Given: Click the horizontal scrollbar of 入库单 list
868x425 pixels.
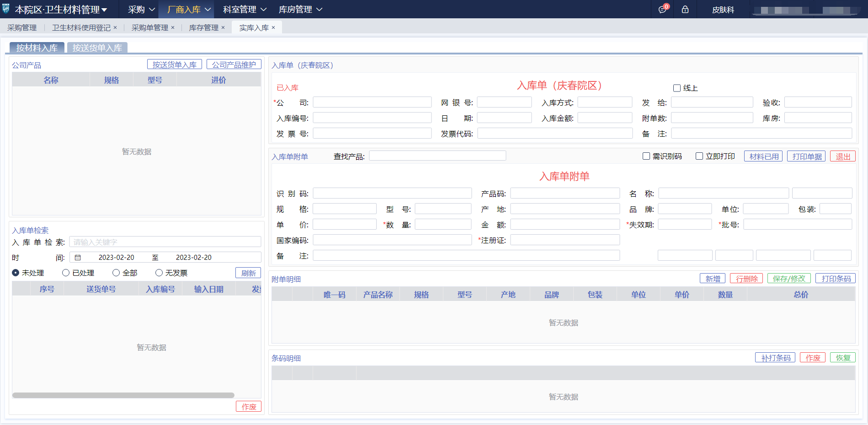Looking at the screenshot, I should (123, 395).
